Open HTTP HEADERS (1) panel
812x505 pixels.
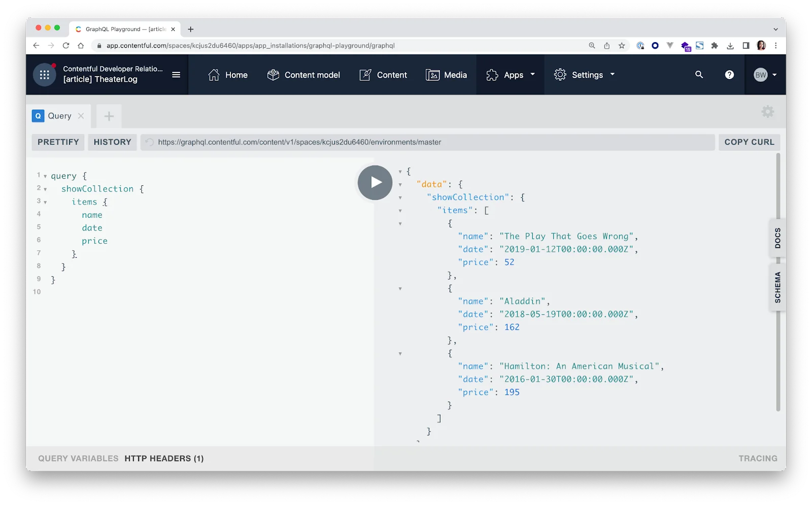(x=164, y=458)
